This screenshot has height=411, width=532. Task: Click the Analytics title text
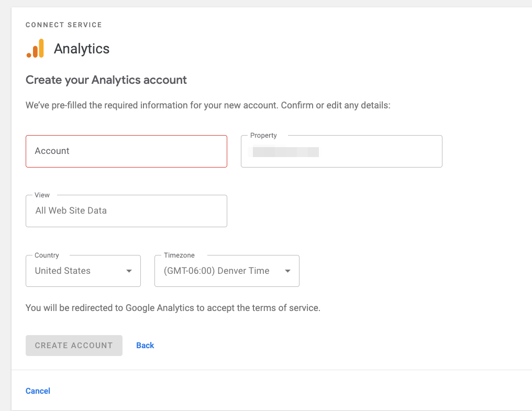pyautogui.click(x=82, y=49)
